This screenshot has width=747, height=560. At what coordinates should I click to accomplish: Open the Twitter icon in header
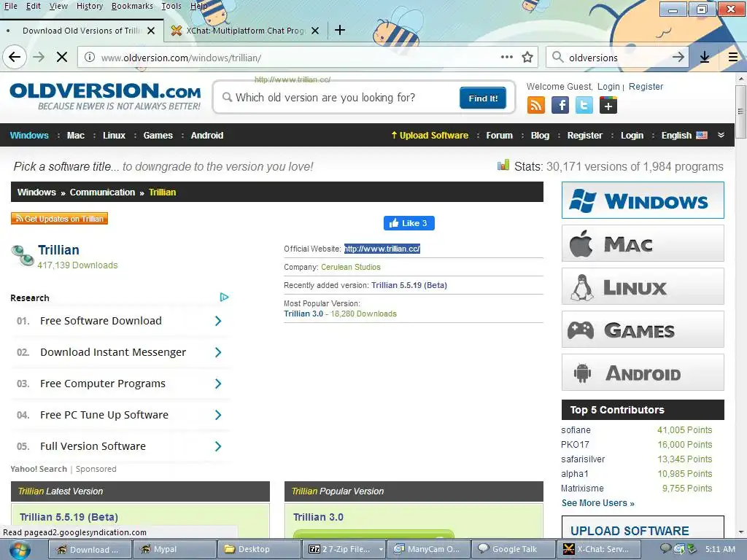click(584, 105)
